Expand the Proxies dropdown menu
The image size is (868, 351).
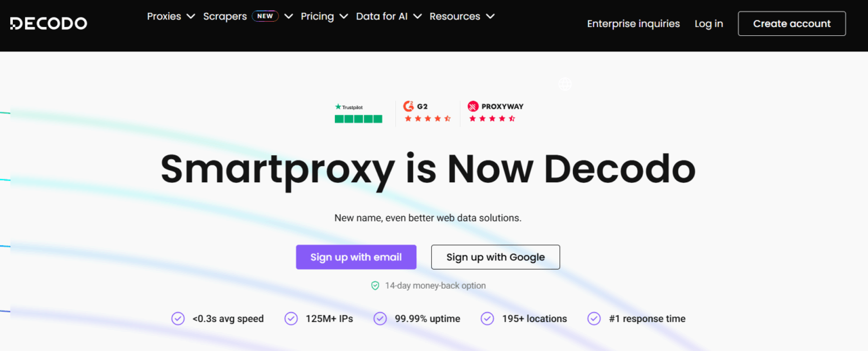point(171,16)
